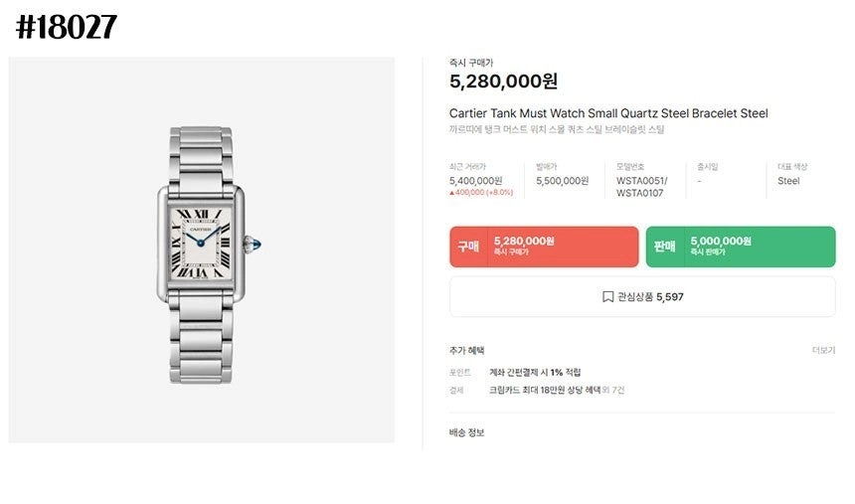855x504 pixels.
Task: Open the 더보기 link for more benefits
Action: (x=823, y=350)
